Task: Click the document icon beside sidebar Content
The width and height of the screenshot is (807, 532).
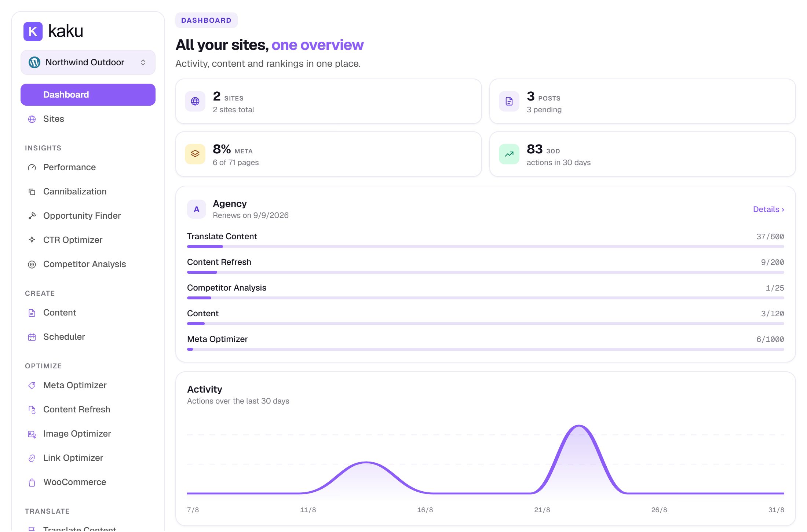Action: tap(32, 313)
